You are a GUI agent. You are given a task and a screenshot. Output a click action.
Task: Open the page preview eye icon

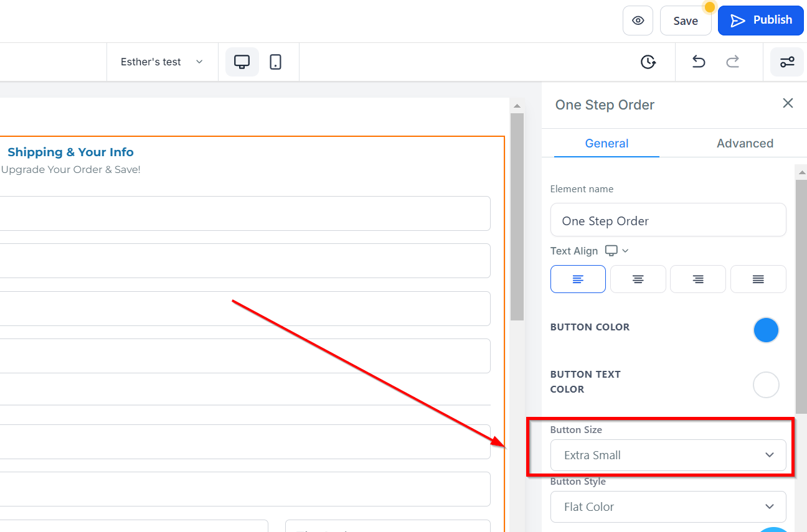point(638,21)
